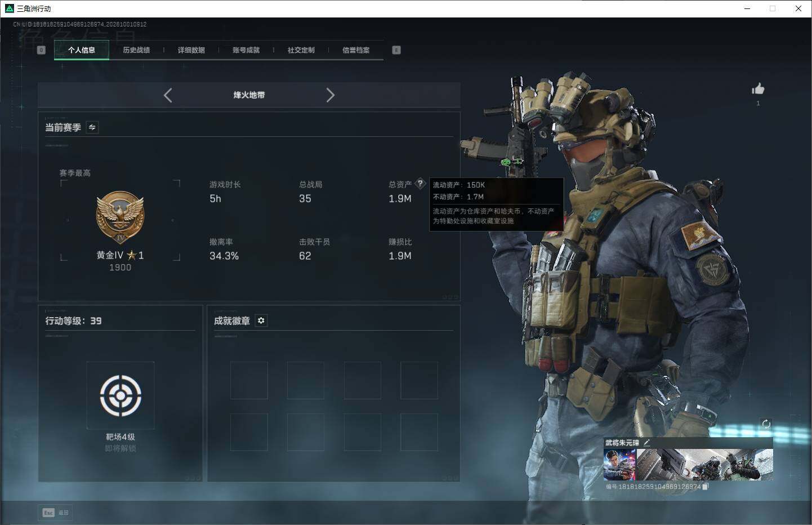Switch to previous mode with left arrow
The height and width of the screenshot is (525, 812).
point(168,95)
